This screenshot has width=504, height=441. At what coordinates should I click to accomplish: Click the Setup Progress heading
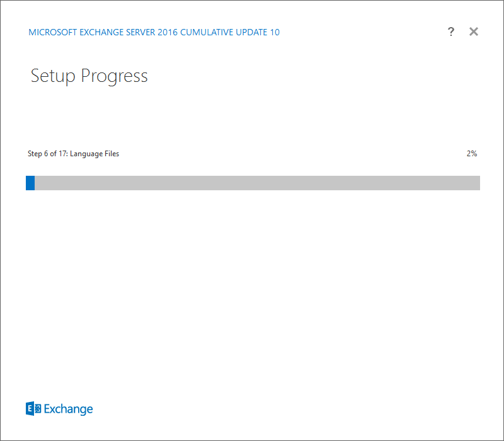click(x=89, y=76)
